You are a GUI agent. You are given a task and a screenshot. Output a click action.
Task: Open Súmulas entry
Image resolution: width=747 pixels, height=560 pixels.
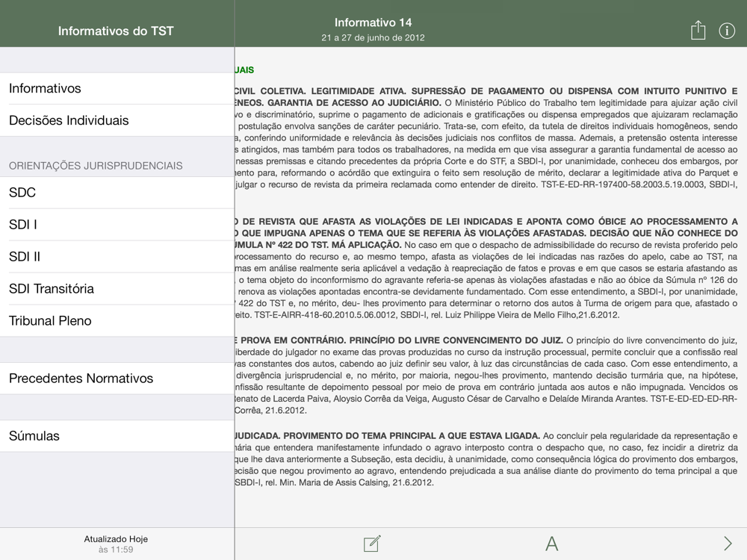click(x=117, y=436)
